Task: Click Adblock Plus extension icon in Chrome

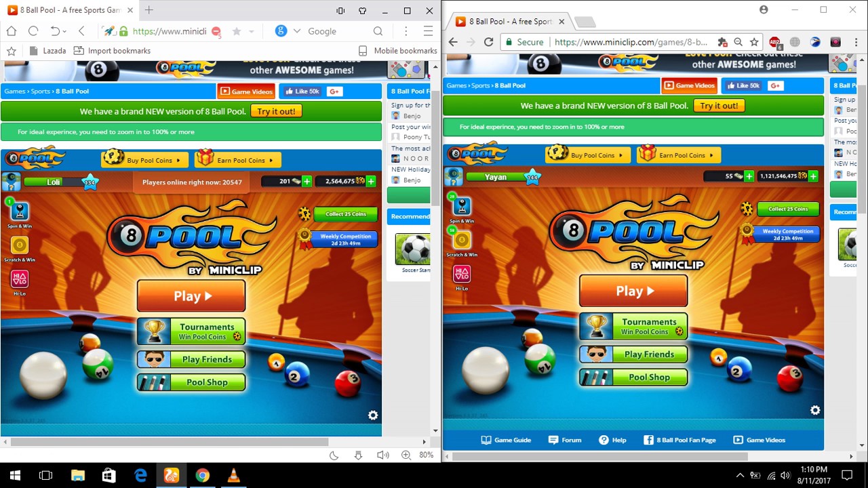Action: (775, 42)
